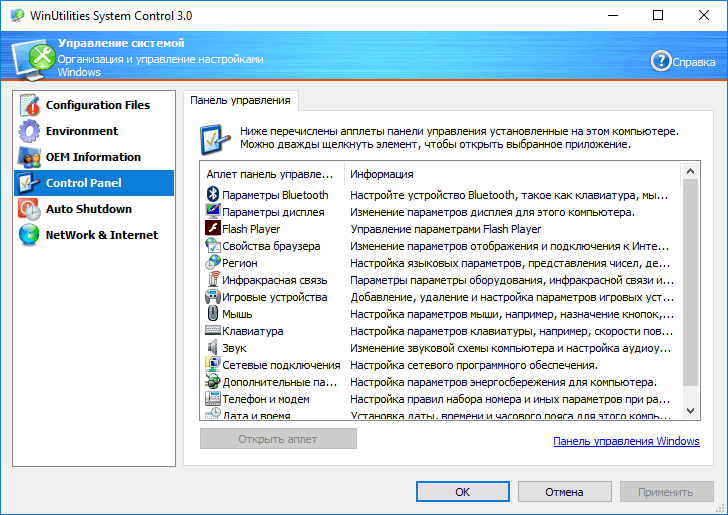Select Auto Shutdown in sidebar
This screenshot has height=515, width=728.
coord(94,209)
